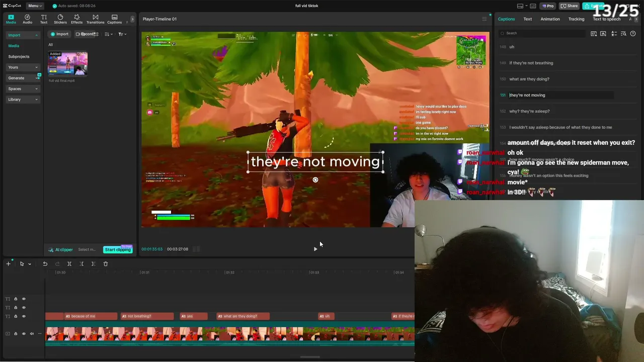Click the delete-right trim icon
Screen dimensions: 644x362
click(x=93, y=264)
